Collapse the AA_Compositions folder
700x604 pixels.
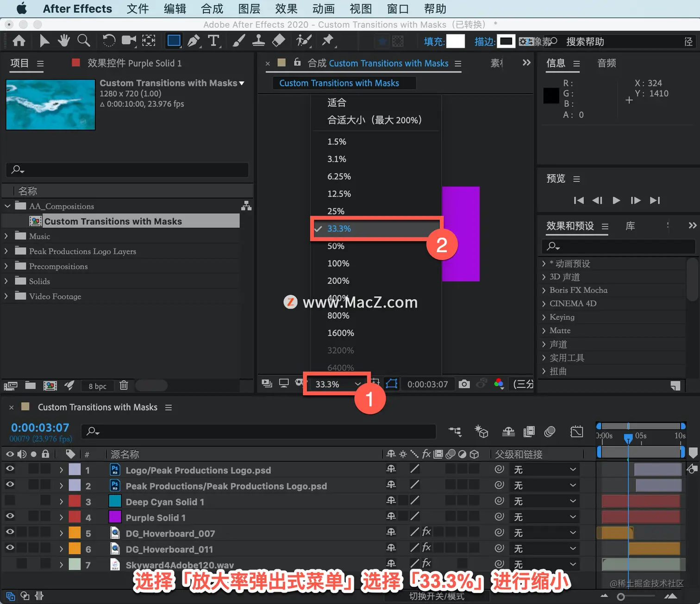coord(7,206)
